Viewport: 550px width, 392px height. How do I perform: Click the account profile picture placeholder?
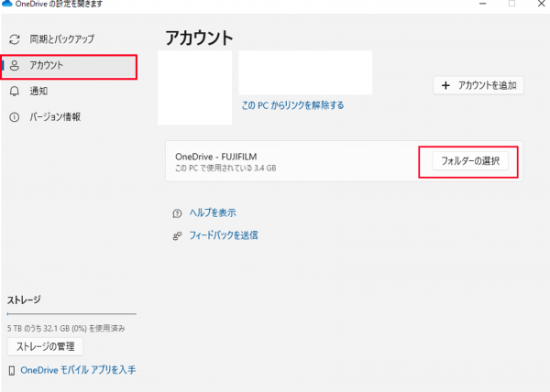(x=193, y=87)
